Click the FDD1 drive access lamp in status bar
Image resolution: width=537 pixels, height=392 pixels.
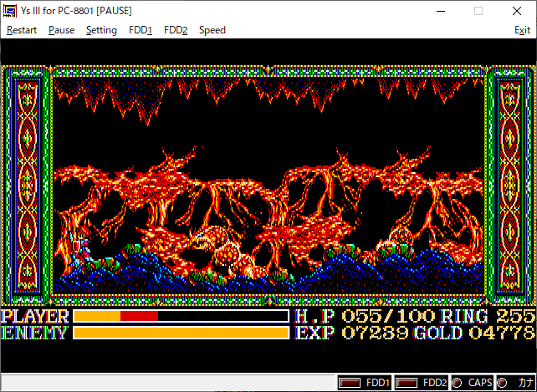point(350,383)
